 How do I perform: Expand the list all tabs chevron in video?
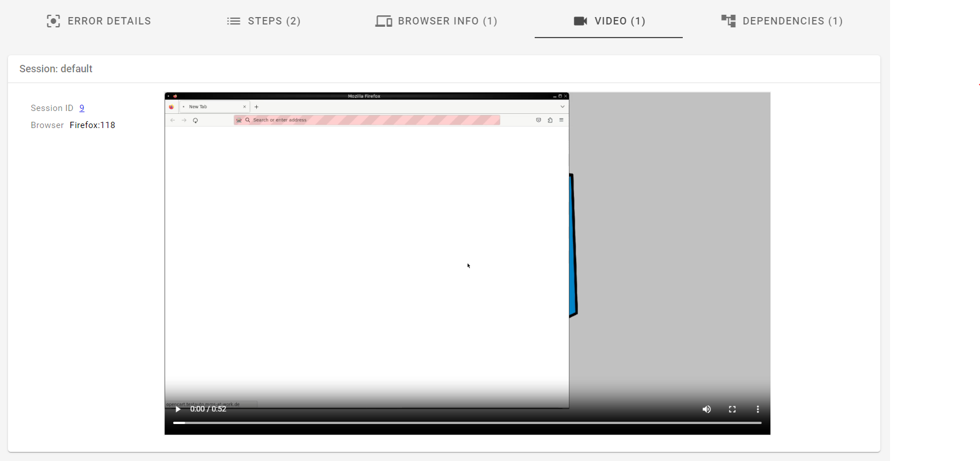coord(563,106)
